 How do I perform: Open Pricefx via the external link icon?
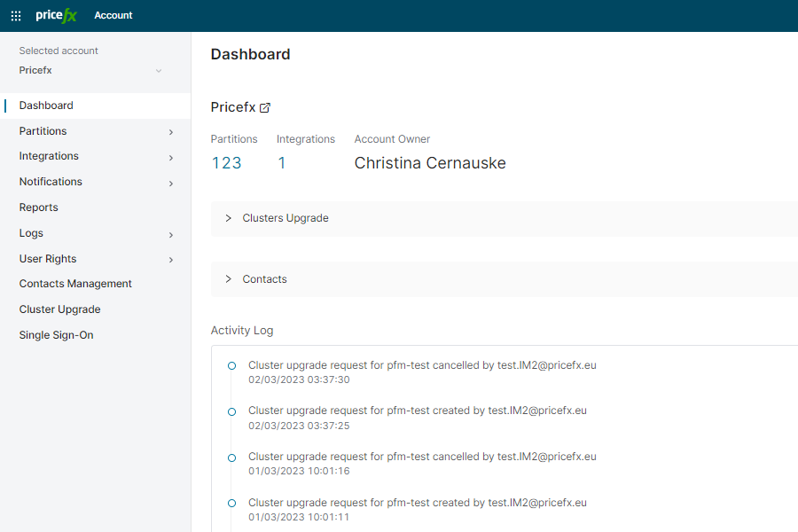pos(265,106)
